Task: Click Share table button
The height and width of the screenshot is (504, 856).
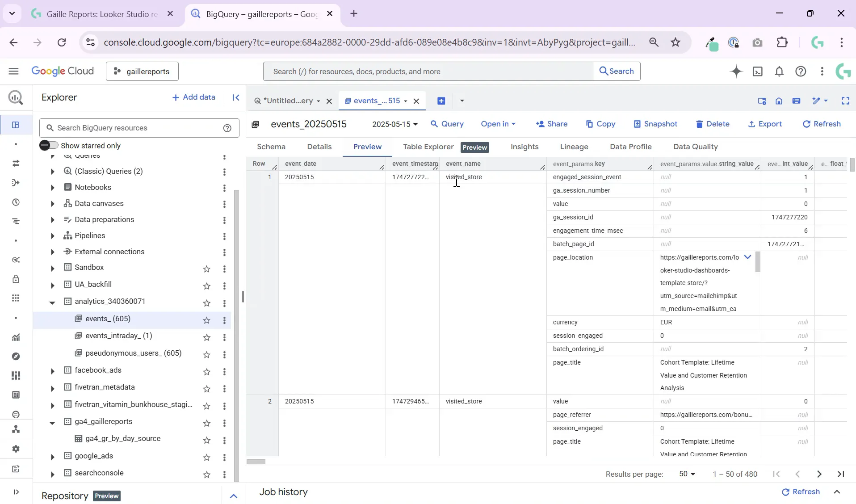Action: tap(552, 124)
